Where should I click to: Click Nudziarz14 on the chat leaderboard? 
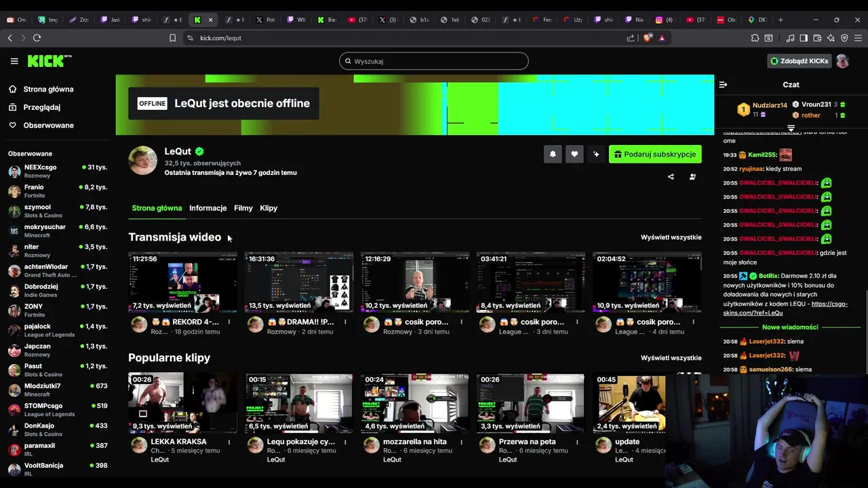pyautogui.click(x=770, y=105)
